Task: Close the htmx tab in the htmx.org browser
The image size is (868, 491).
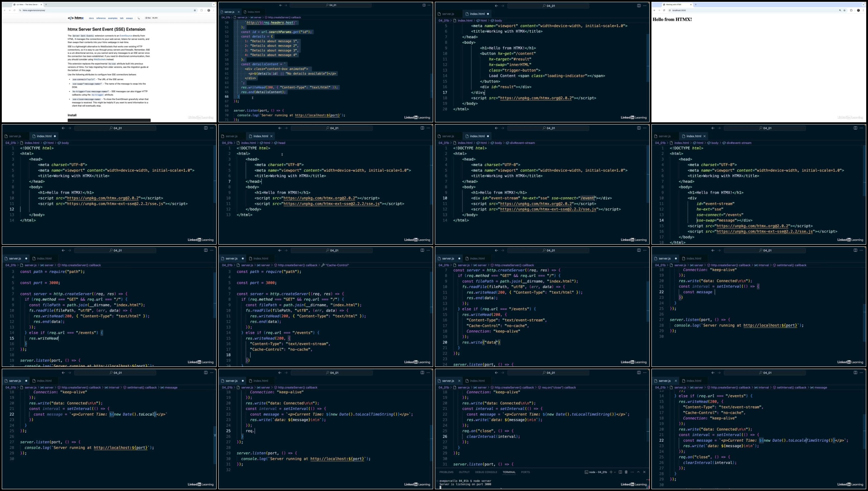Action: 41,5
